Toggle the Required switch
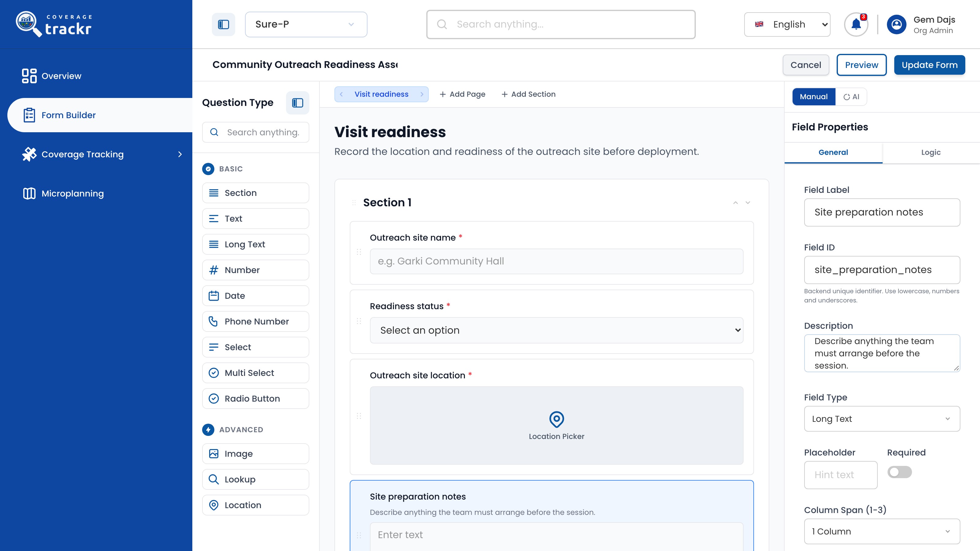 pos(900,472)
